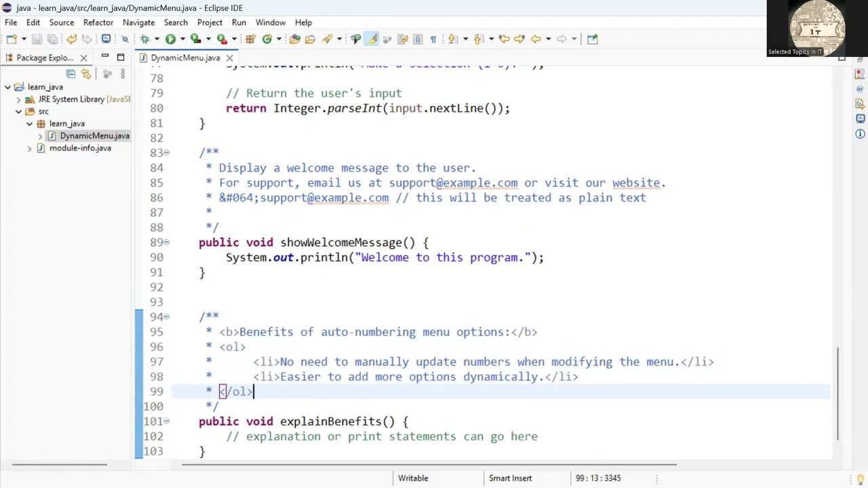Click the editor vertical scrollbar thumb
Screen dimensions: 868x488
click(839, 393)
